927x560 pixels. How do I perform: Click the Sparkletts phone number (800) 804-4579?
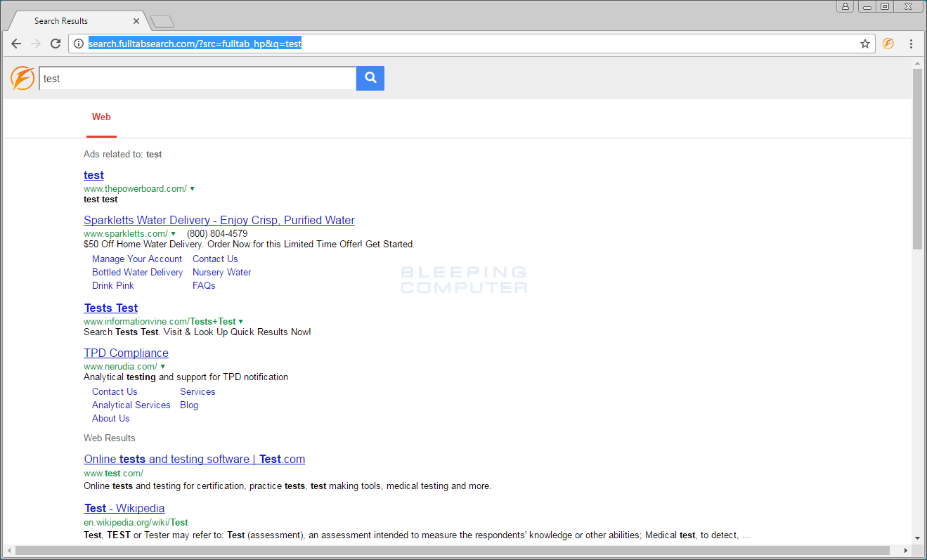coord(217,233)
